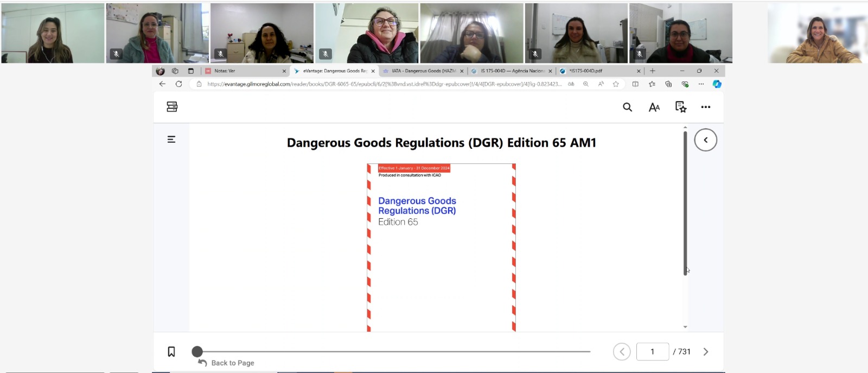Open the browser Settings and more menu

[701, 84]
